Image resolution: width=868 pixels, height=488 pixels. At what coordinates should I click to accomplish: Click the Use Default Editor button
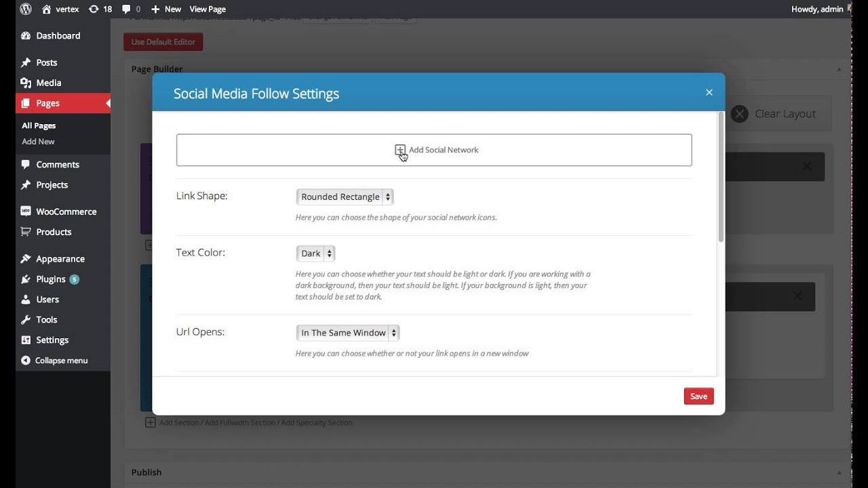pos(163,42)
